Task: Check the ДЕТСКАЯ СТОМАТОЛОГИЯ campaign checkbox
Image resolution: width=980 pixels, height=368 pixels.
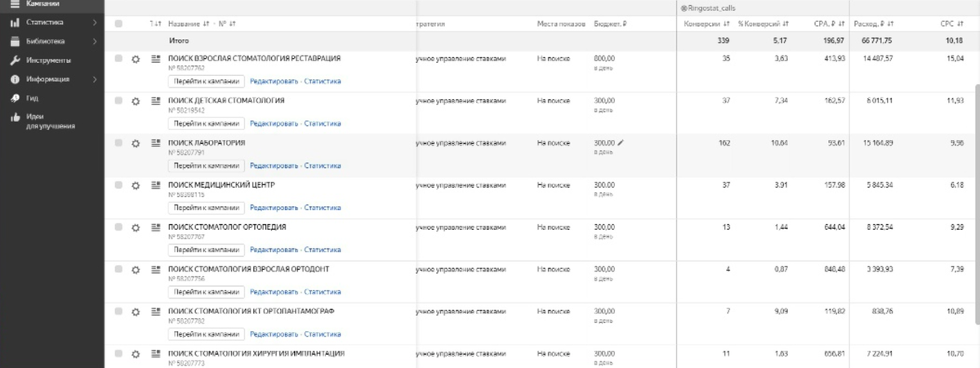Action: [118, 101]
